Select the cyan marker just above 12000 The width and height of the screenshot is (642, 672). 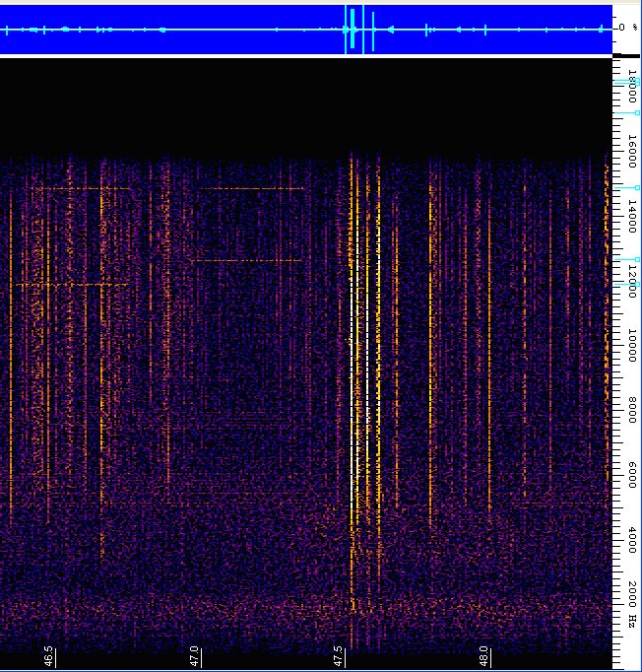click(x=627, y=284)
